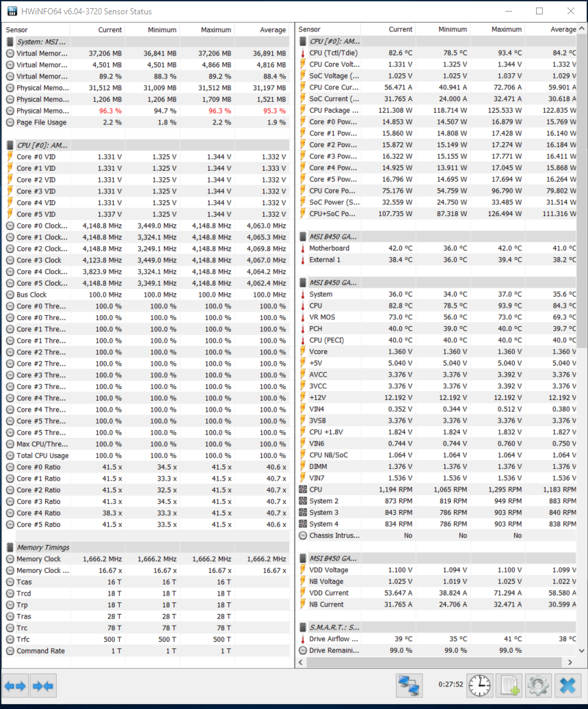Screen dimensions: 588x709
Task: Click drive icon beside S.M.A.R.T. header
Action: tap(303, 627)
